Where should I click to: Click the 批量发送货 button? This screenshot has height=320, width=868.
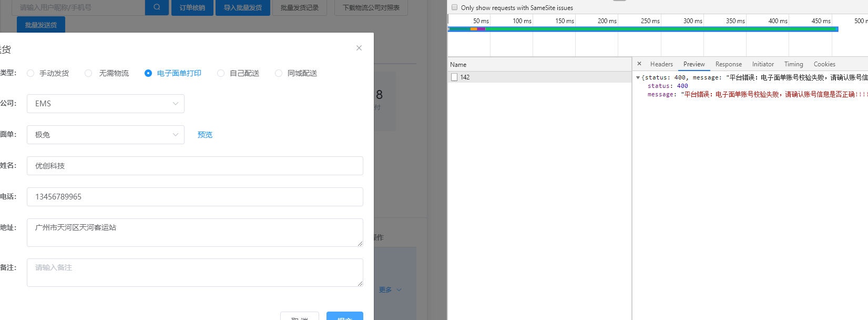pos(41,25)
